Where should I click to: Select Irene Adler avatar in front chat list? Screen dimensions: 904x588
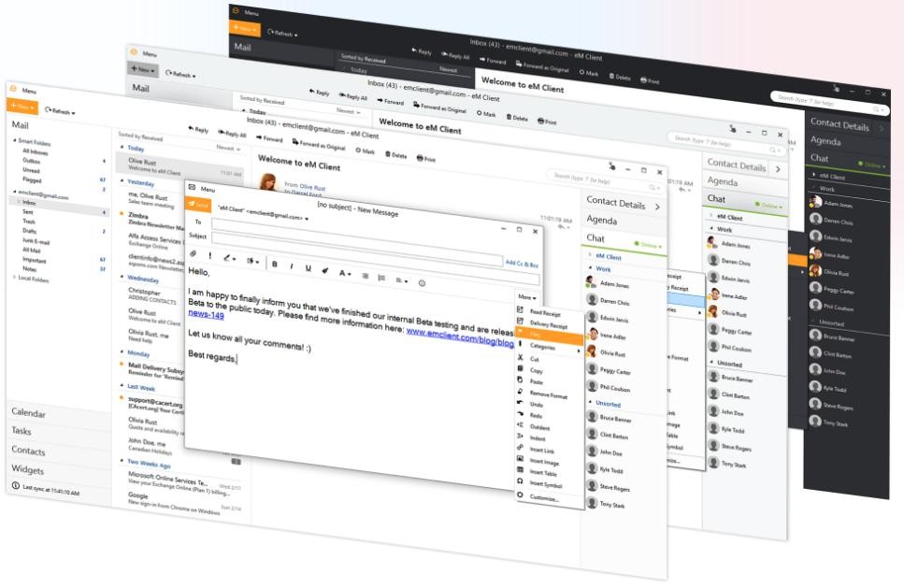coord(592,334)
